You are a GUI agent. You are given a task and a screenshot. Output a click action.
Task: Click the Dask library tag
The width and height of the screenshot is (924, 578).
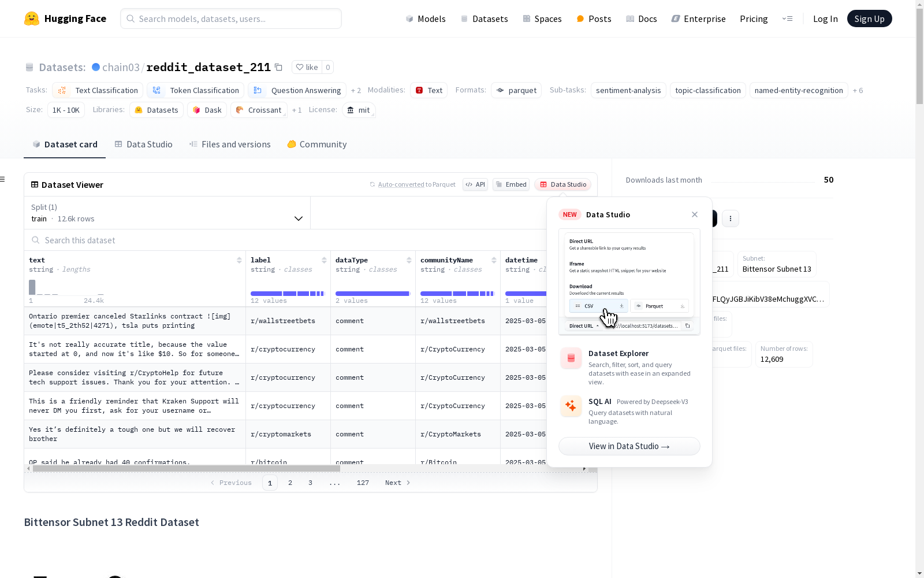[x=207, y=110]
